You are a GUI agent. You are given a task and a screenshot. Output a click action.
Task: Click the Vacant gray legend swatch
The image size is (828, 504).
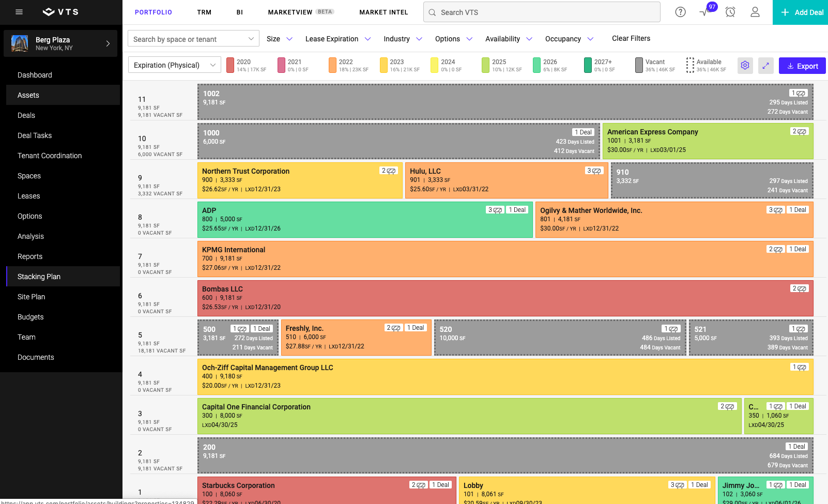pos(639,65)
